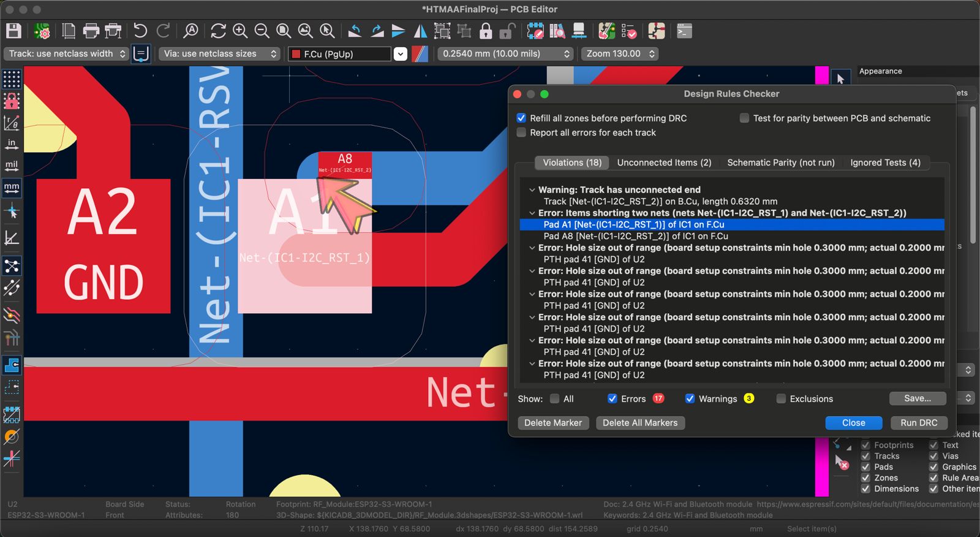The width and height of the screenshot is (980, 537).
Task: Open the scripting console icon
Action: pyautogui.click(x=684, y=31)
